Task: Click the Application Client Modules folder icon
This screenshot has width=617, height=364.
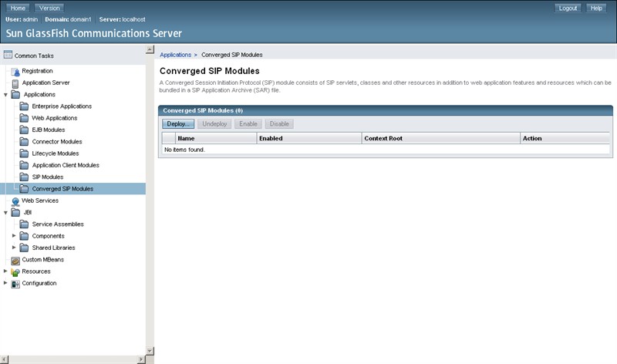Action: [x=24, y=165]
